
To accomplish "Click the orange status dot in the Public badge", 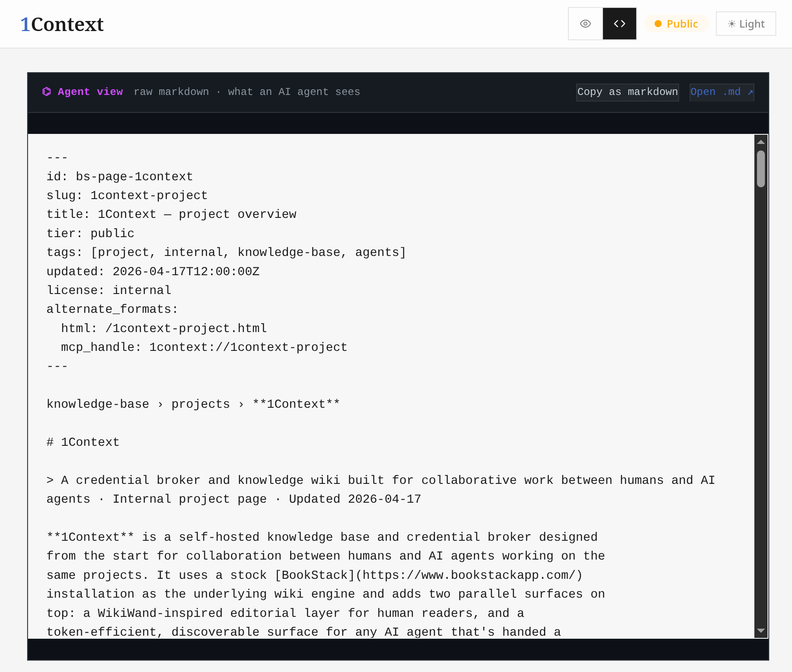I will pos(658,24).
